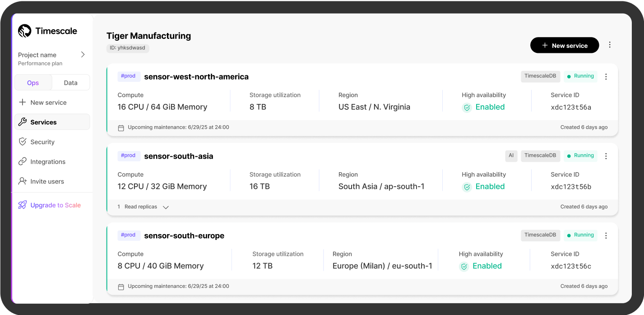Screen dimensions: 644x315
Task: Click the person-plus icon next to Invite users
Action: click(22, 181)
